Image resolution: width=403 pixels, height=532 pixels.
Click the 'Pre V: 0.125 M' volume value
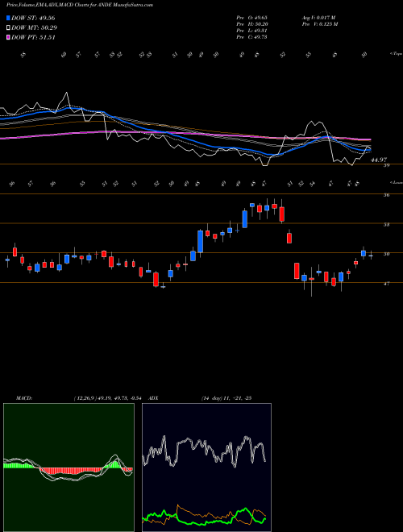(319, 24)
